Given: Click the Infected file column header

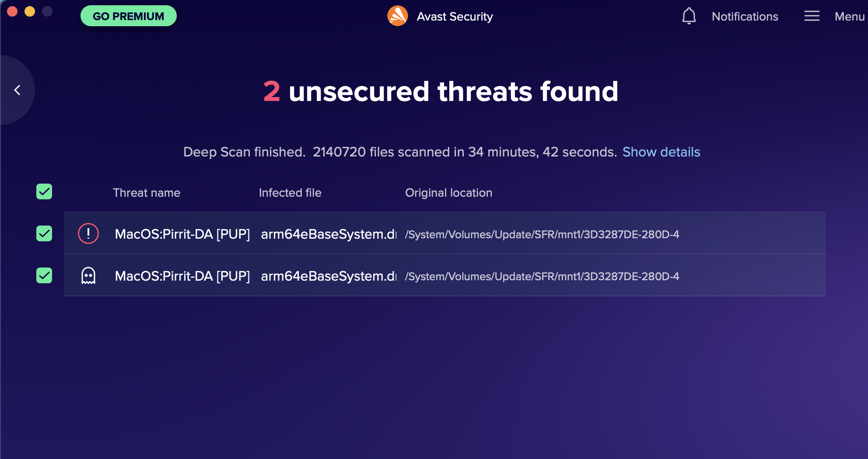Looking at the screenshot, I should coord(290,193).
